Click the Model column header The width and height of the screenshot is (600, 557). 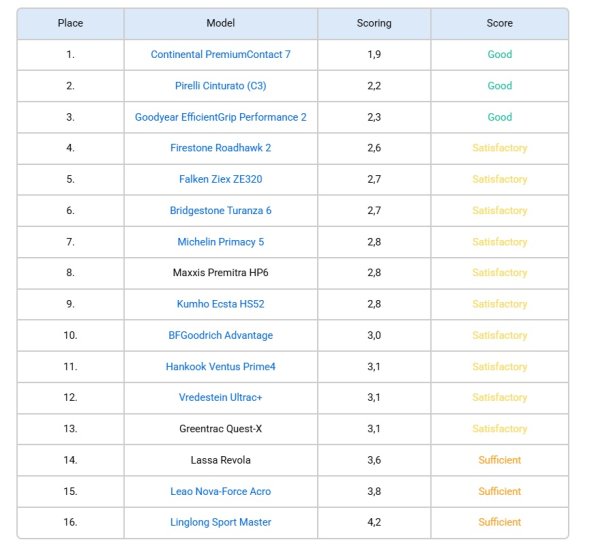pos(220,23)
